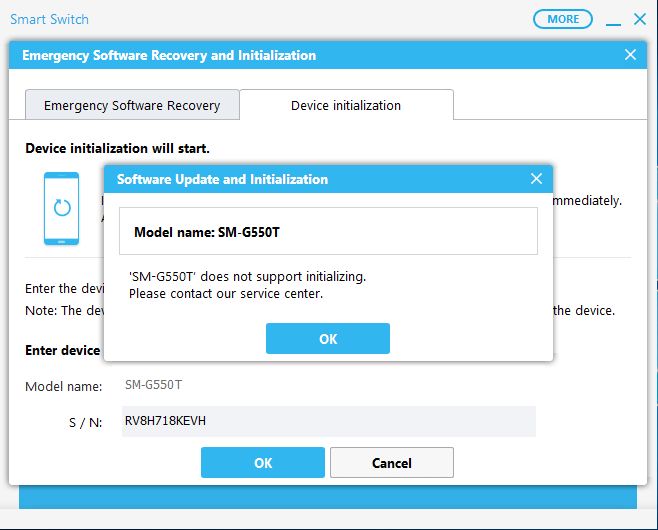Click 'does not support initializing' message
The width and height of the screenshot is (658, 530).
(x=248, y=277)
